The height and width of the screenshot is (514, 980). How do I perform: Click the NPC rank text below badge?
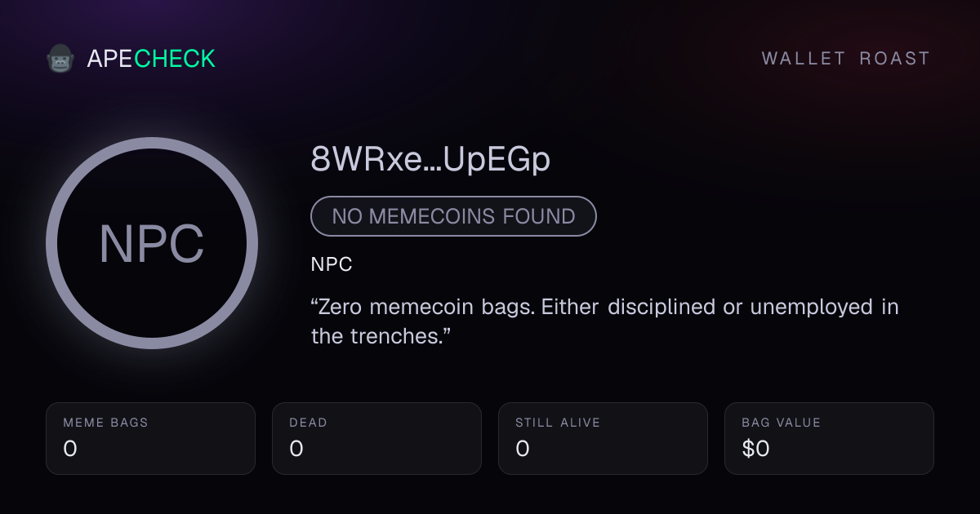(x=332, y=265)
